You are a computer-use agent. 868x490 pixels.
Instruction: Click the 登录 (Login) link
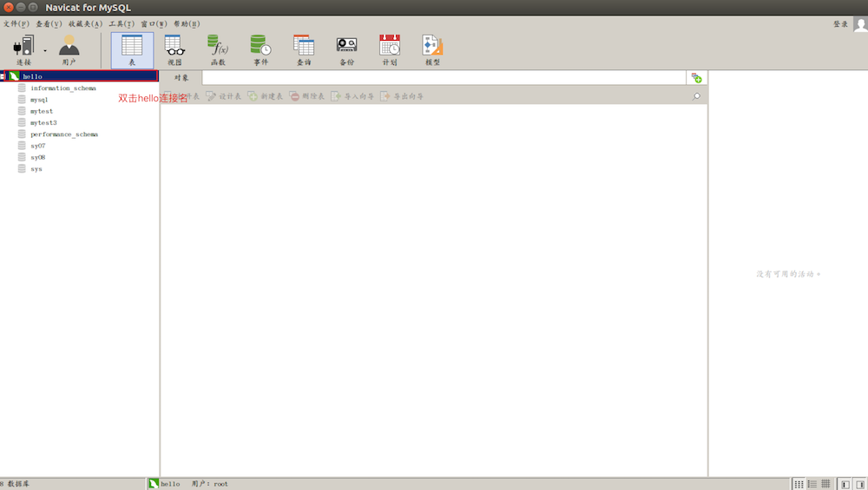click(x=840, y=24)
